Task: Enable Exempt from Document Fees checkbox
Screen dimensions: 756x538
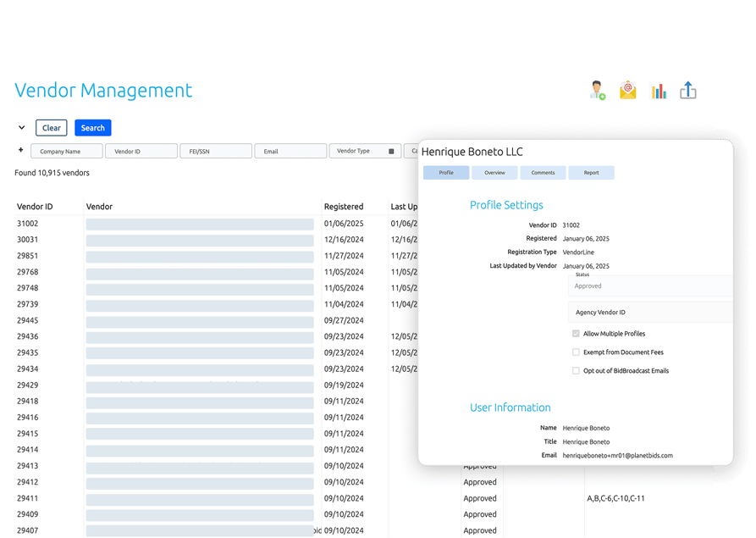Action: click(x=576, y=352)
